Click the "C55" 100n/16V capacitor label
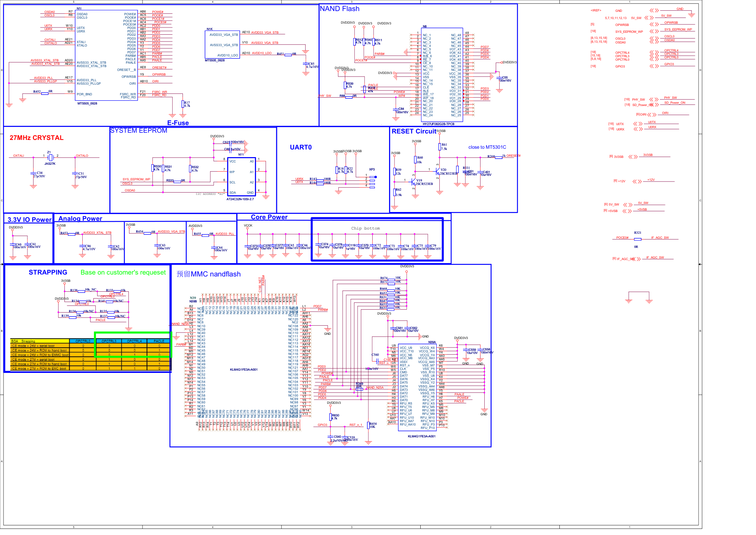 [x=505, y=77]
